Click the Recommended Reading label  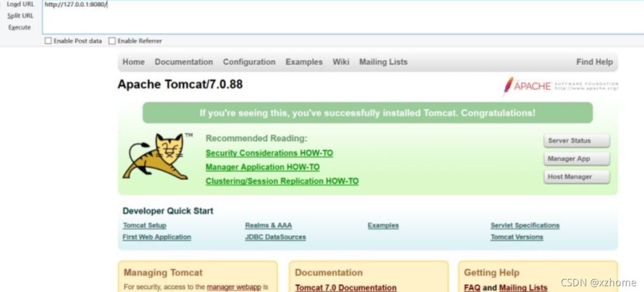(256, 139)
